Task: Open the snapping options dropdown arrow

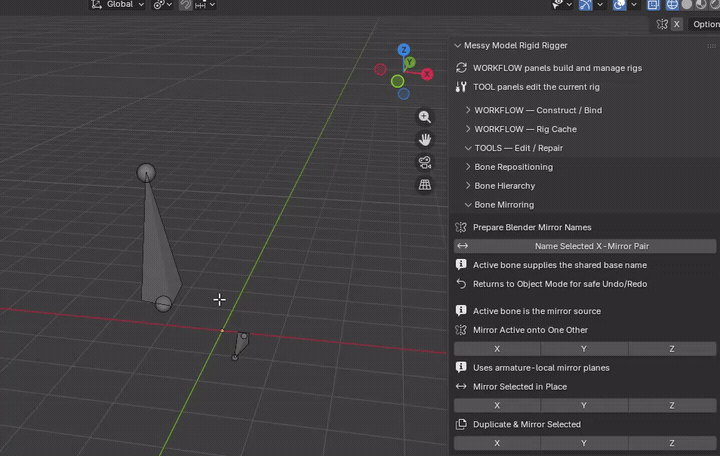Action: (212, 5)
